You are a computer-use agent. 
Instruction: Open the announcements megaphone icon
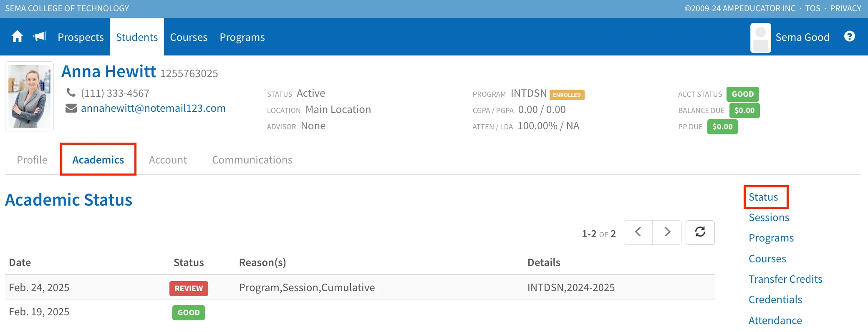click(40, 37)
